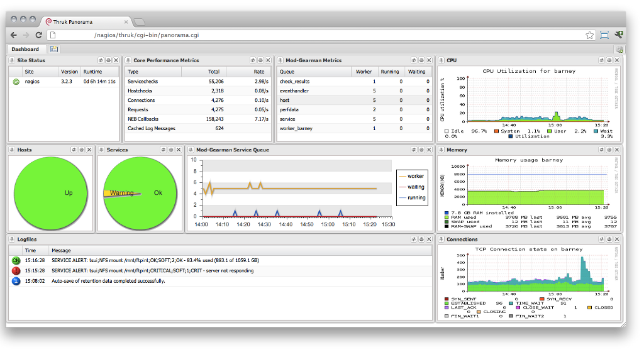Refresh the Core Performance Metrics panel

point(253,60)
